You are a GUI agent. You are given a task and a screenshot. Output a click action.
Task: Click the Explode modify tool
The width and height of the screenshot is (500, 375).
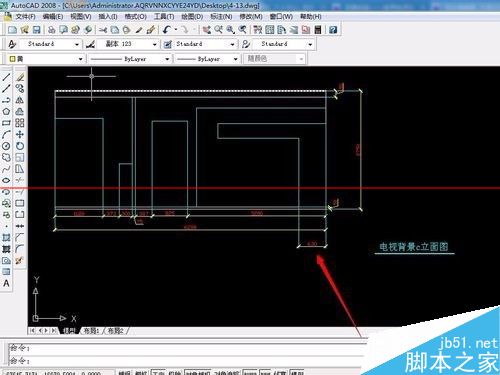20,260
